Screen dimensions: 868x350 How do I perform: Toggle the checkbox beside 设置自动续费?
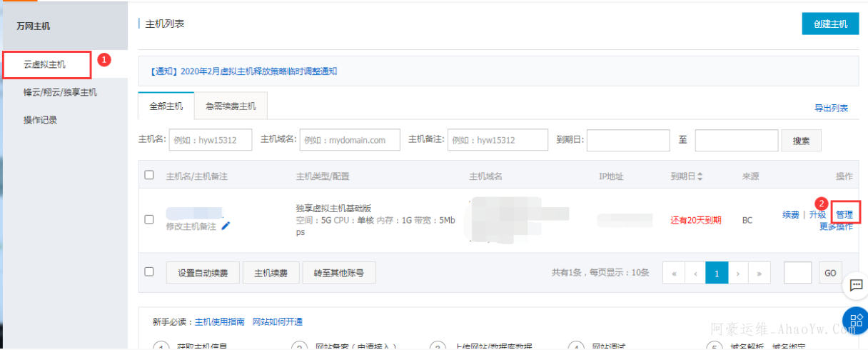click(149, 271)
